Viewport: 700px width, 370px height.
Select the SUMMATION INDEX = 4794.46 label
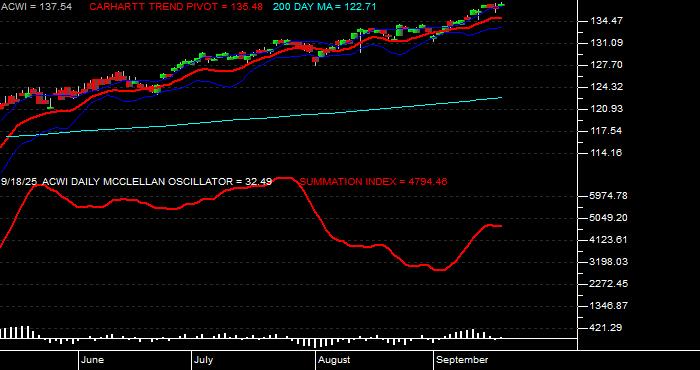pyautogui.click(x=373, y=182)
